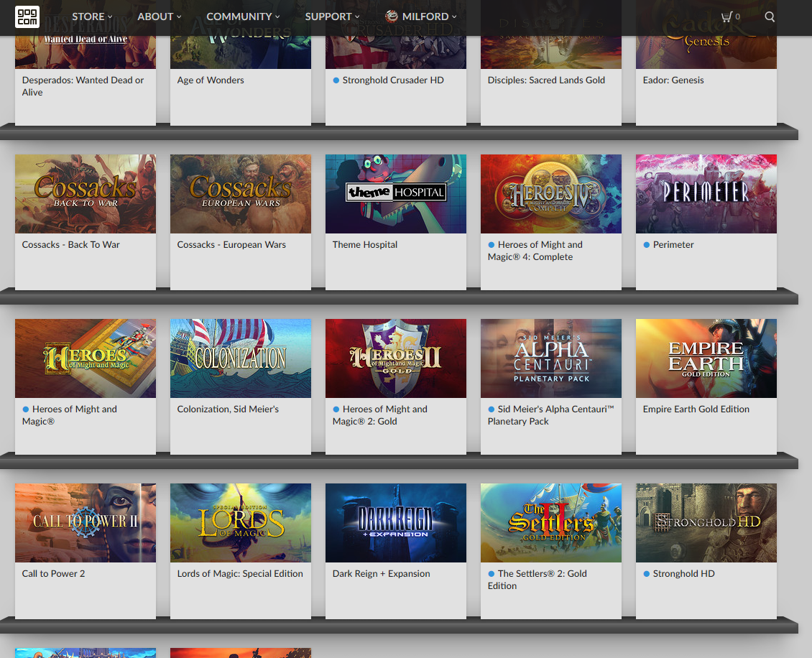Open Lords of Magic cover image
The width and height of the screenshot is (812, 658).
(241, 523)
